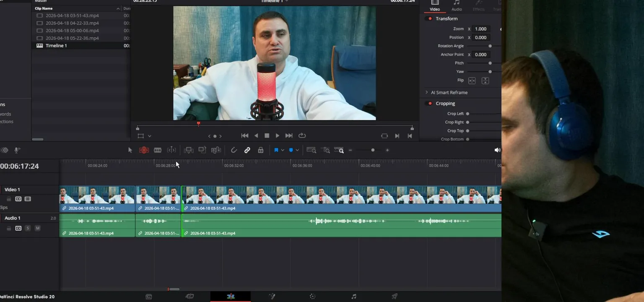Open the Edit page tab at bottom
Viewport: 644px width, 302px height.
231,297
